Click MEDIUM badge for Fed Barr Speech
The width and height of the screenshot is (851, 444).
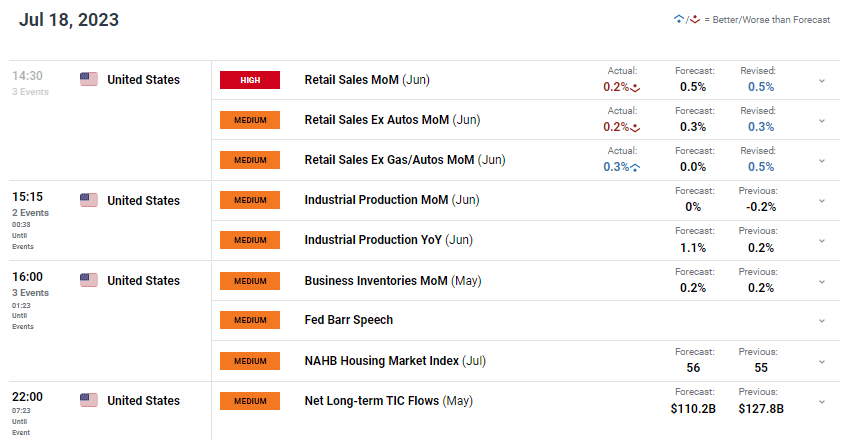click(x=250, y=320)
